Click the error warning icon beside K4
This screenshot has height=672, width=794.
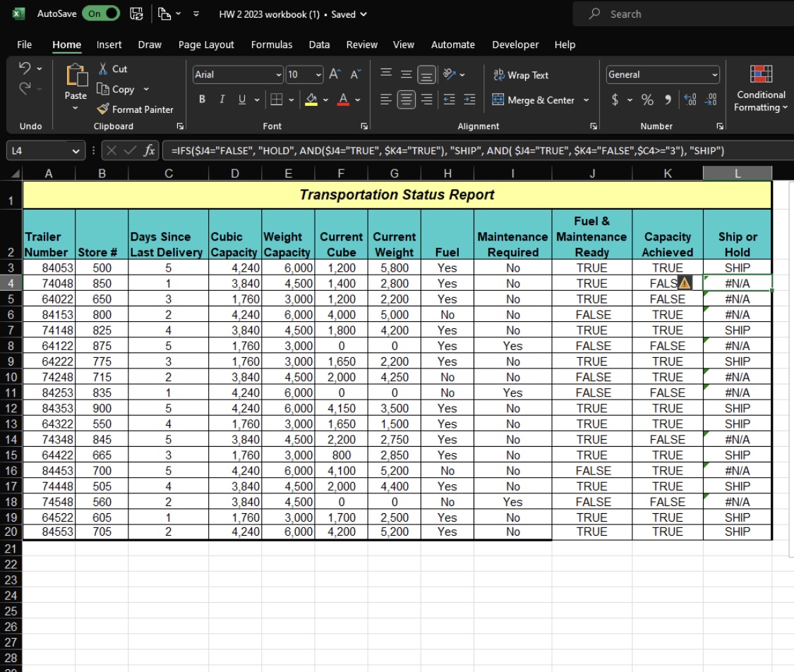(x=685, y=283)
